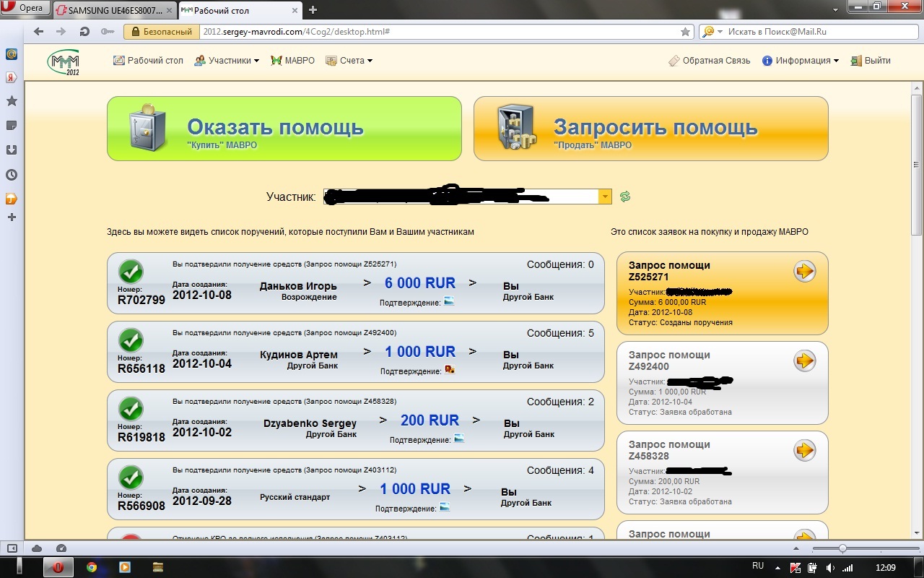This screenshot has height=578, width=924.
Task: Go forward to the next page
Action: coord(61,32)
